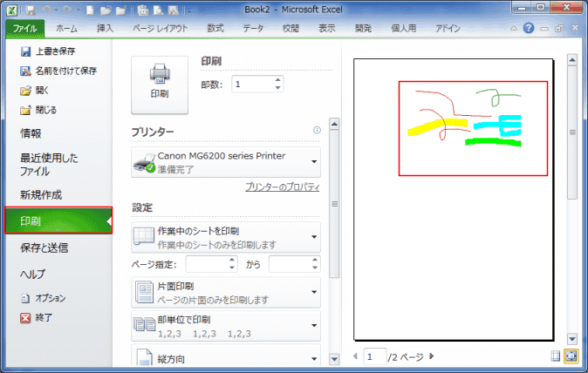This screenshot has width=588, height=373.
Task: Switch to the 校閲 tab
Action: pyautogui.click(x=291, y=29)
